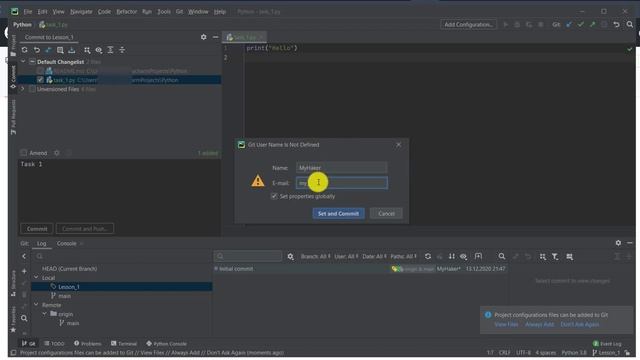Toggle the Amend checkbox

click(24, 153)
